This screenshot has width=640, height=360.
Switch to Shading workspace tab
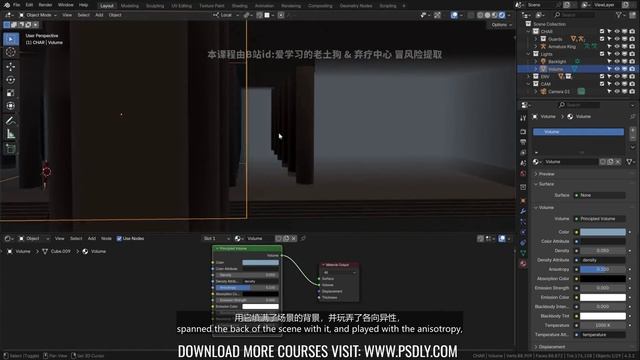coord(240,6)
